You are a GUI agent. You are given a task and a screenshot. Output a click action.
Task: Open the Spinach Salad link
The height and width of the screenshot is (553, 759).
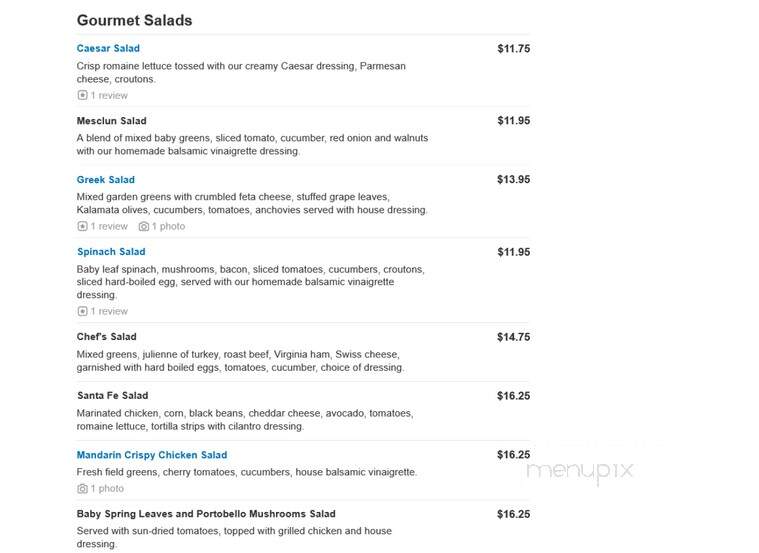pyautogui.click(x=111, y=252)
